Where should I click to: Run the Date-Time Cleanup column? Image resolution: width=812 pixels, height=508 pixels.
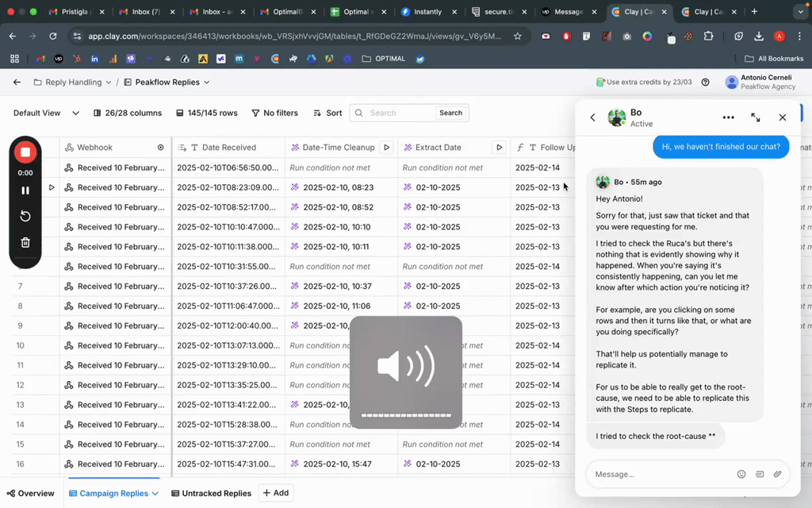pos(387,148)
